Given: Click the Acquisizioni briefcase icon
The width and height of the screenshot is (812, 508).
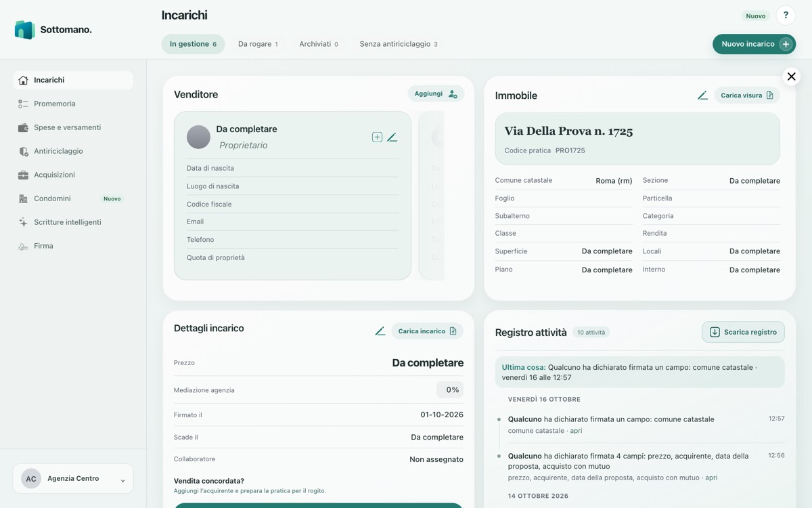Looking at the screenshot, I should pos(23,175).
